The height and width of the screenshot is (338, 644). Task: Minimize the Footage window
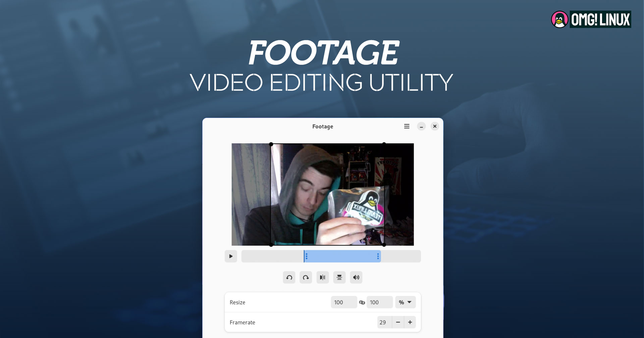tap(421, 126)
